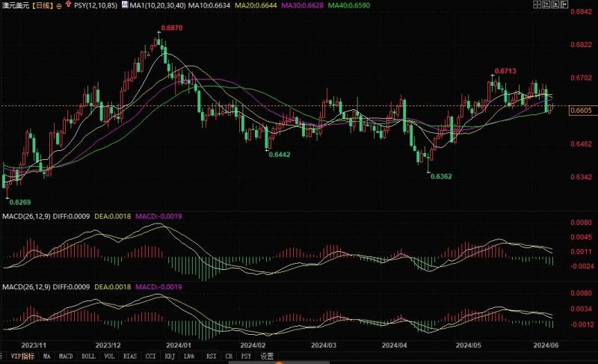The height and width of the screenshot is (364, 598).
Task: Click the 0.0034 axis label in lower MACD panel
Action: pos(582,309)
